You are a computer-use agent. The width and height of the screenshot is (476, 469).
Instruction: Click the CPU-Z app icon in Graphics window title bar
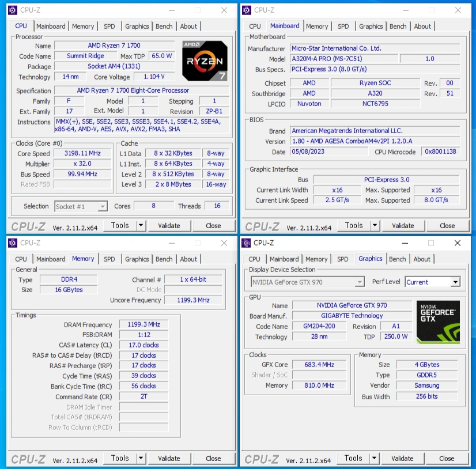tap(246, 243)
